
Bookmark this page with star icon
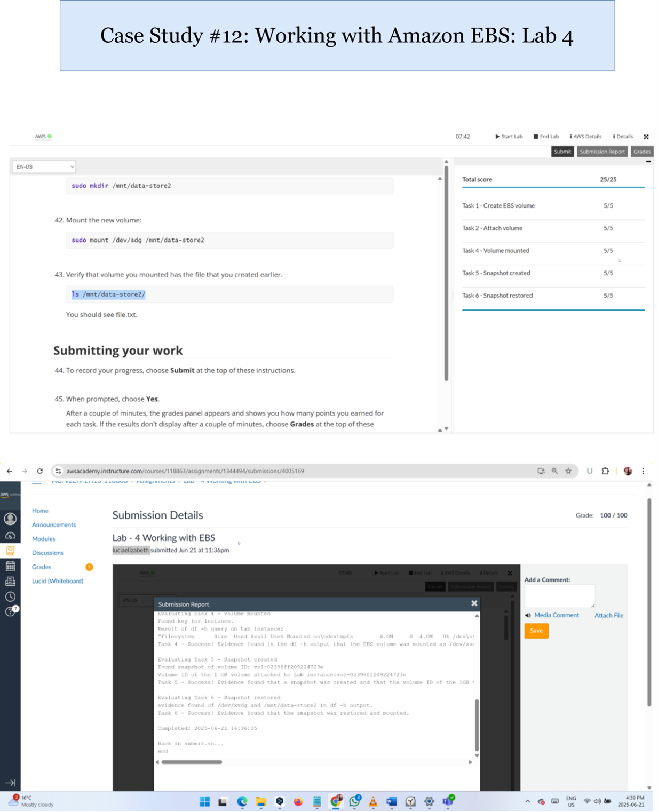[568, 471]
